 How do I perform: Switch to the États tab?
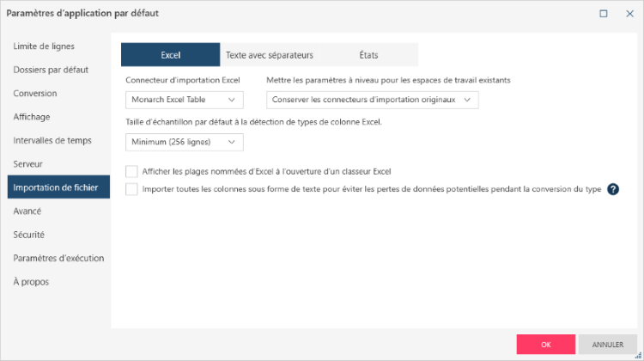click(368, 55)
